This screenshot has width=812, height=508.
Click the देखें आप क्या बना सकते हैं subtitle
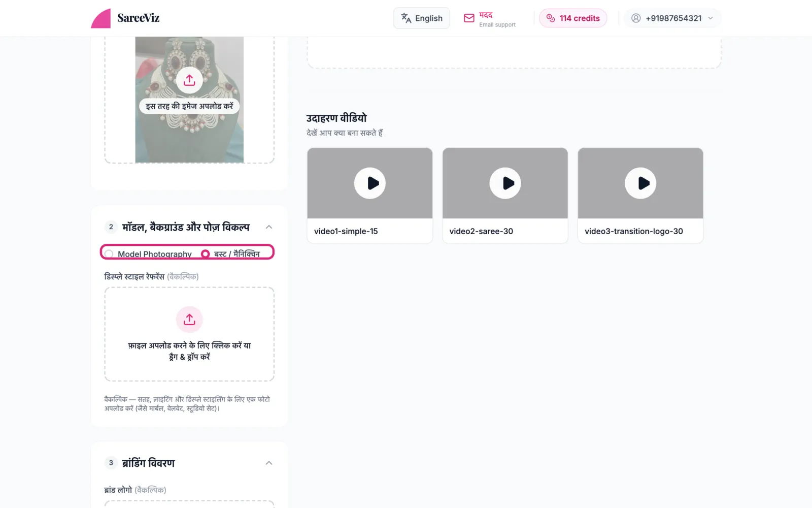(345, 133)
